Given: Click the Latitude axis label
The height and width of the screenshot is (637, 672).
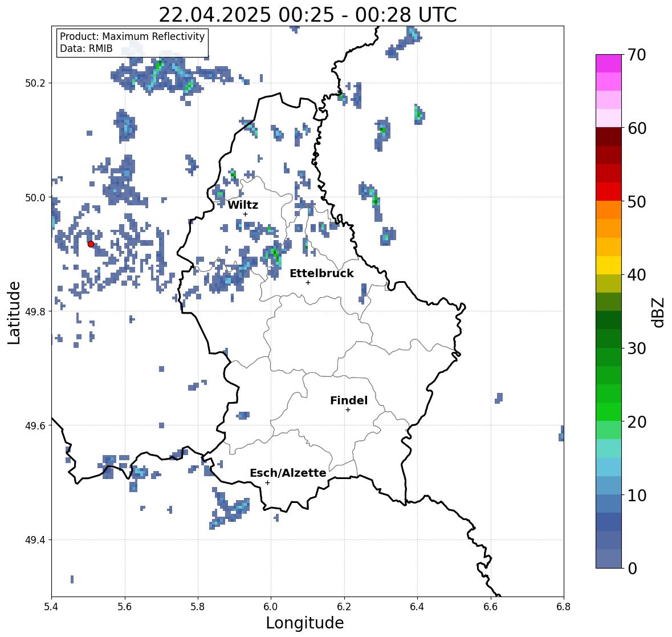Looking at the screenshot, I should click(x=14, y=313).
